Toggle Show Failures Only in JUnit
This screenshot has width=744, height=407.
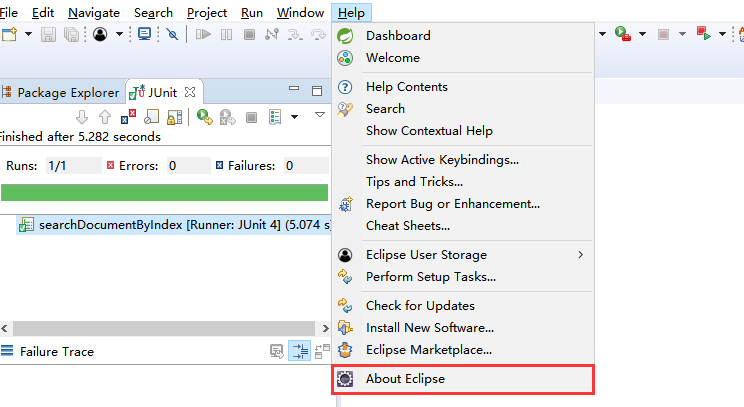[x=128, y=117]
